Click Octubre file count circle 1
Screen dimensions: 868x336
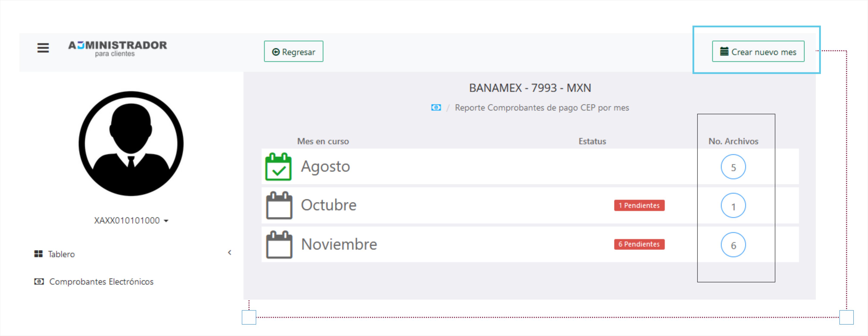tap(733, 206)
